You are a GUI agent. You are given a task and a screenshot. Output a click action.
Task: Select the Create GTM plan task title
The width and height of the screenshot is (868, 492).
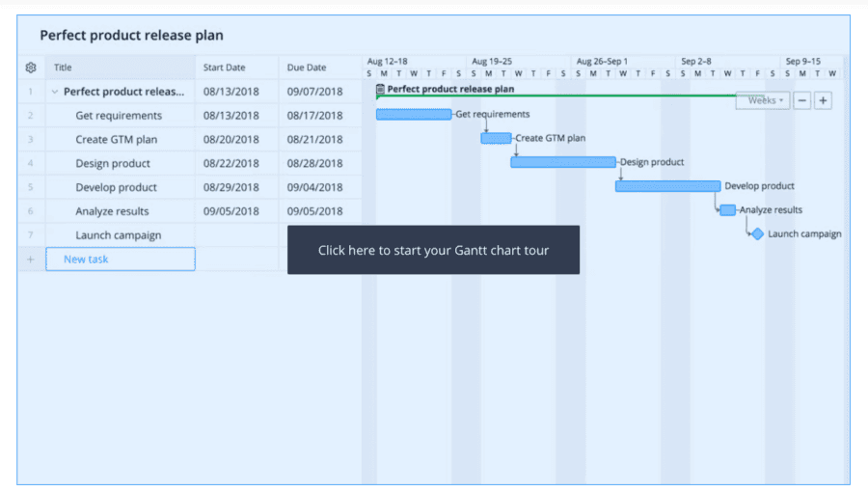(x=117, y=140)
